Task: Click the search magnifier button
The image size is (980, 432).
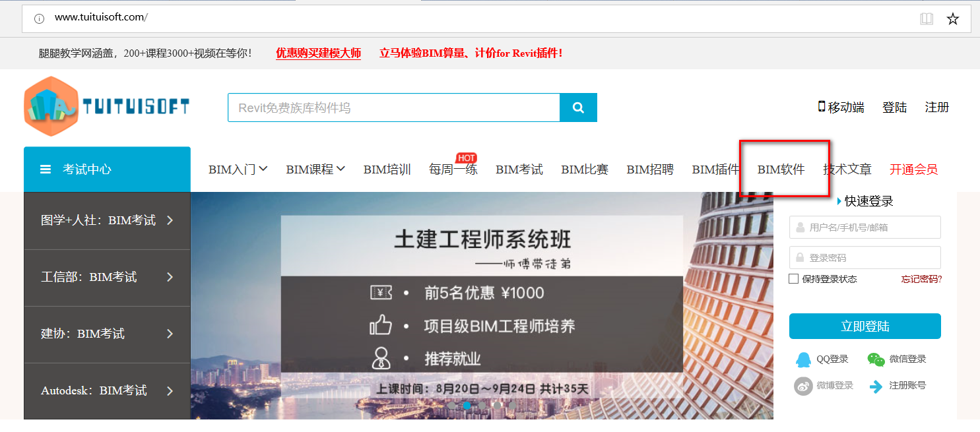Action: [x=578, y=108]
